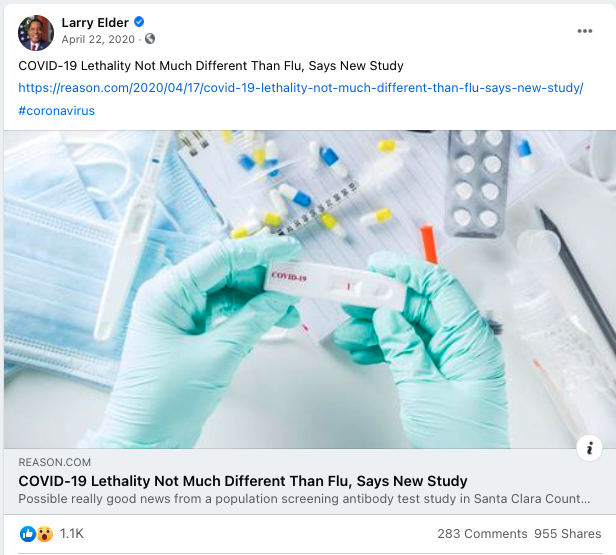Show the 283 Comments

pyautogui.click(x=482, y=534)
